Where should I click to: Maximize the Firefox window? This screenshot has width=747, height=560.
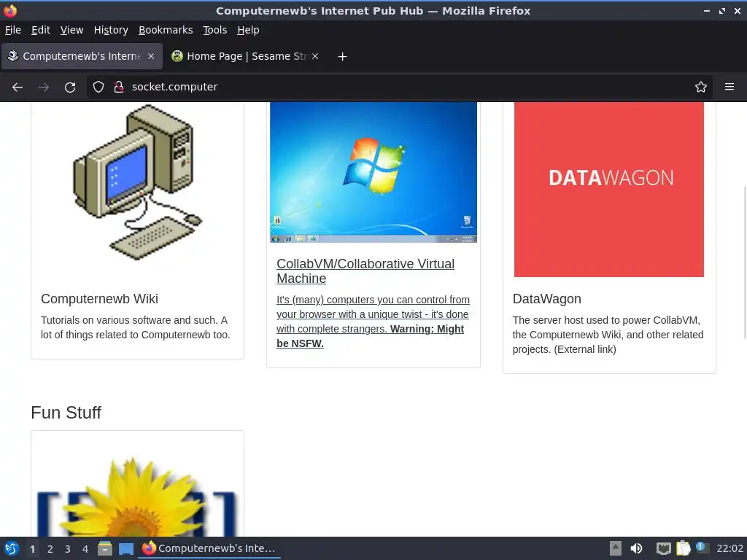[x=721, y=10]
